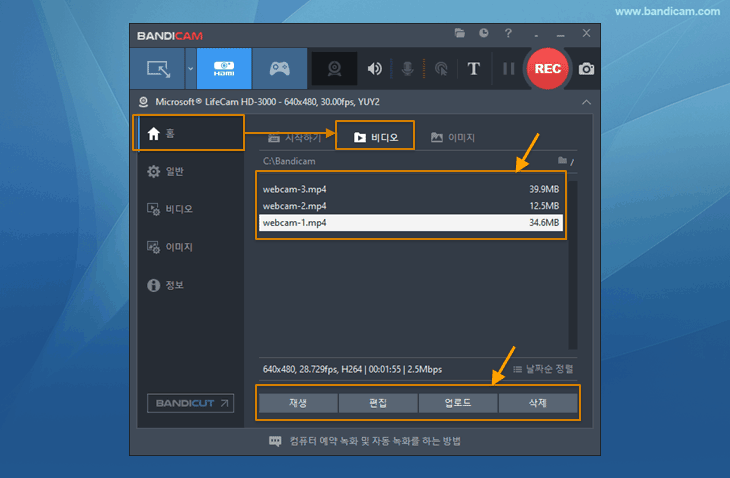Toggle the microphone icon

(407, 69)
